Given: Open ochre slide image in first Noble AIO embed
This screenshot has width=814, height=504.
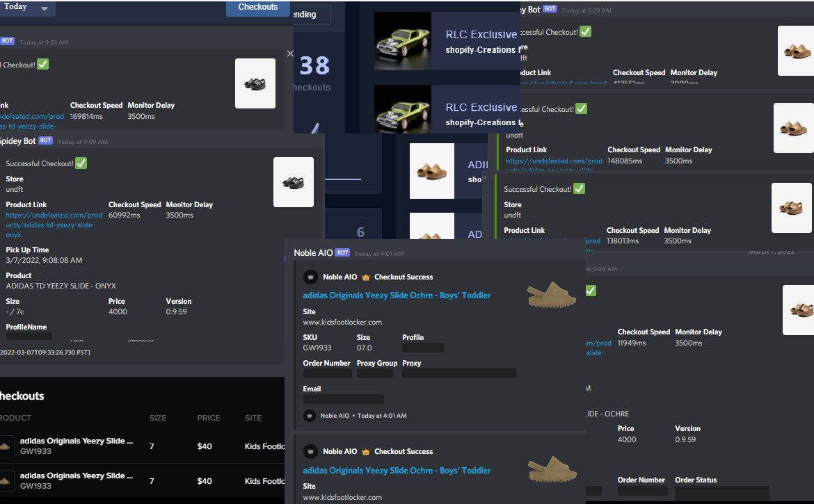Looking at the screenshot, I should point(551,295).
